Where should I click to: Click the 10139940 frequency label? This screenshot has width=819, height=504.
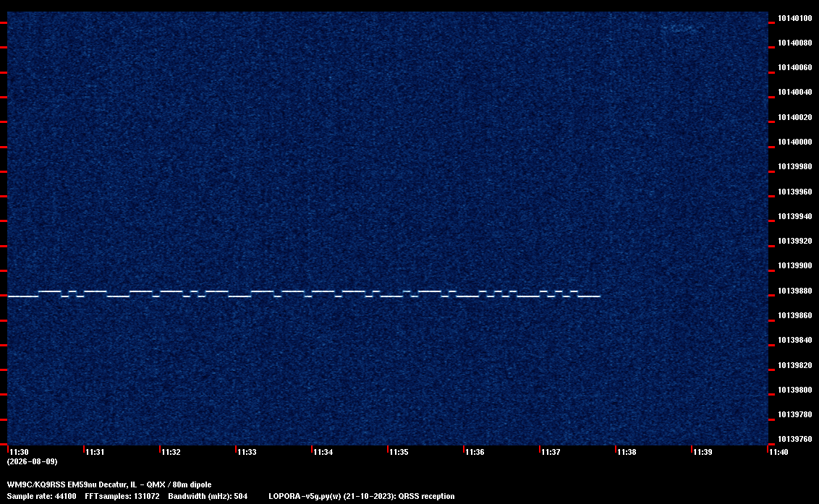[x=794, y=216]
